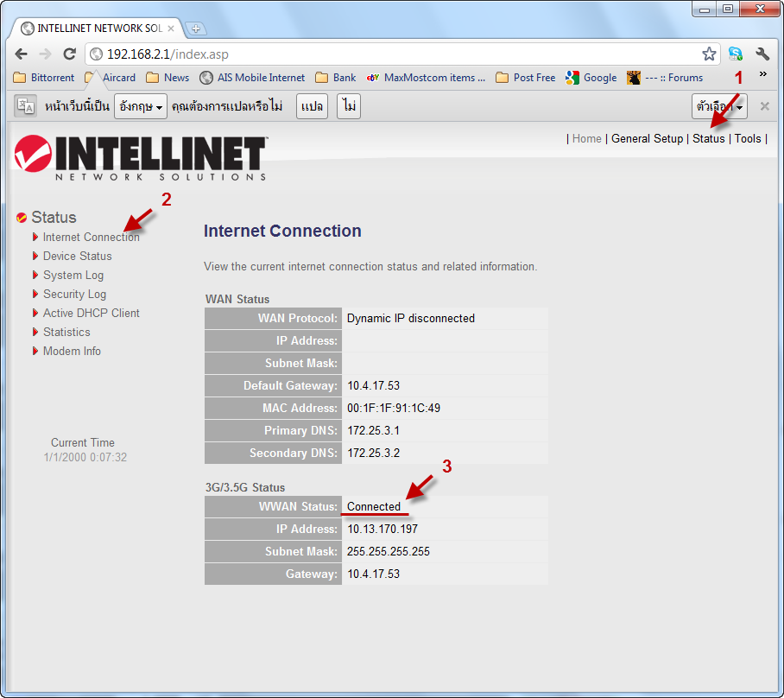This screenshot has width=784, height=698.
Task: Open the Skype extension icon
Action: 736,54
